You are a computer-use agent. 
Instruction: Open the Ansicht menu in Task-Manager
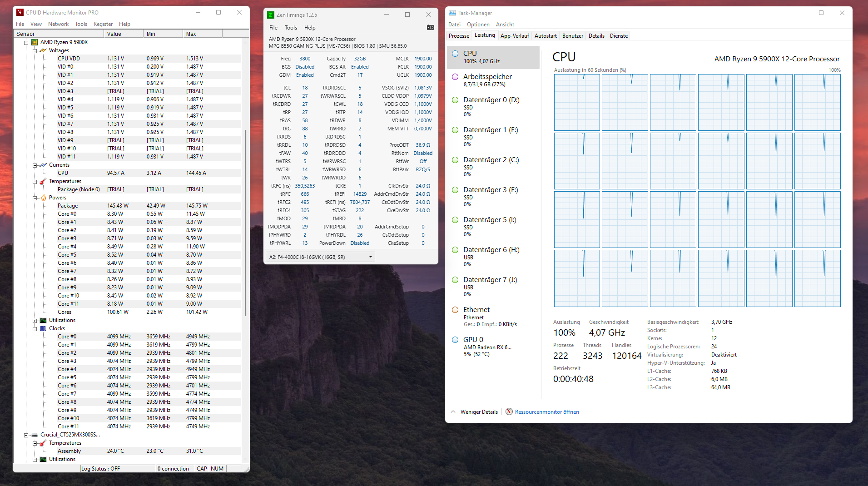click(505, 25)
